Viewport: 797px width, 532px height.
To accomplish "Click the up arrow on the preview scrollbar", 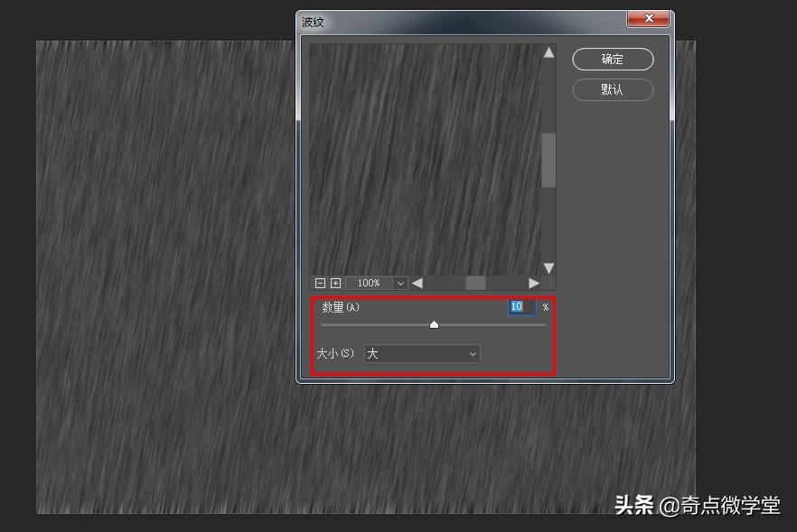I will click(549, 51).
